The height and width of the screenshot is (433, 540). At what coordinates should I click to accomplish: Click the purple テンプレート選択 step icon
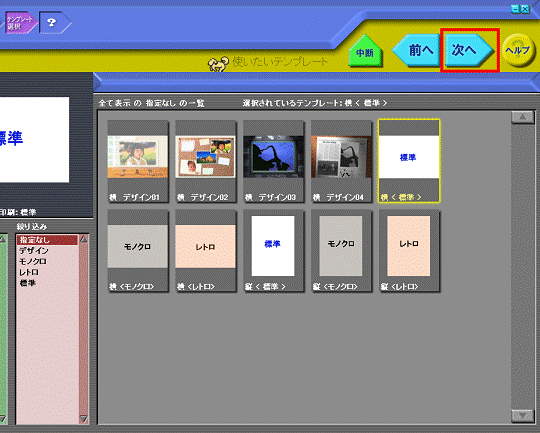[20, 22]
